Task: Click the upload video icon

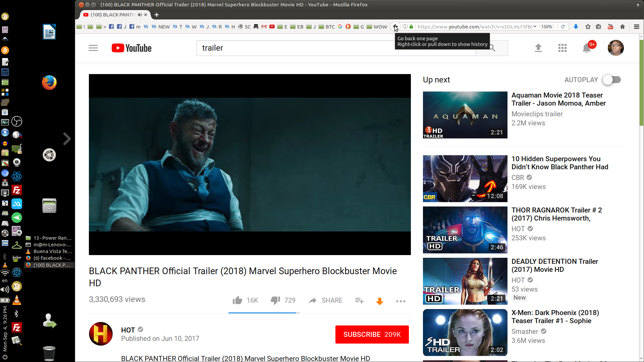Action: point(538,48)
